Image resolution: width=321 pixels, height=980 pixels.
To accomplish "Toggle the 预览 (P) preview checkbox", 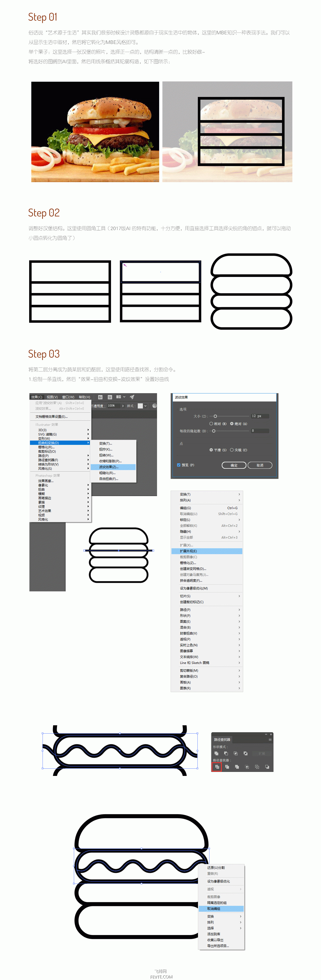I will (x=178, y=465).
